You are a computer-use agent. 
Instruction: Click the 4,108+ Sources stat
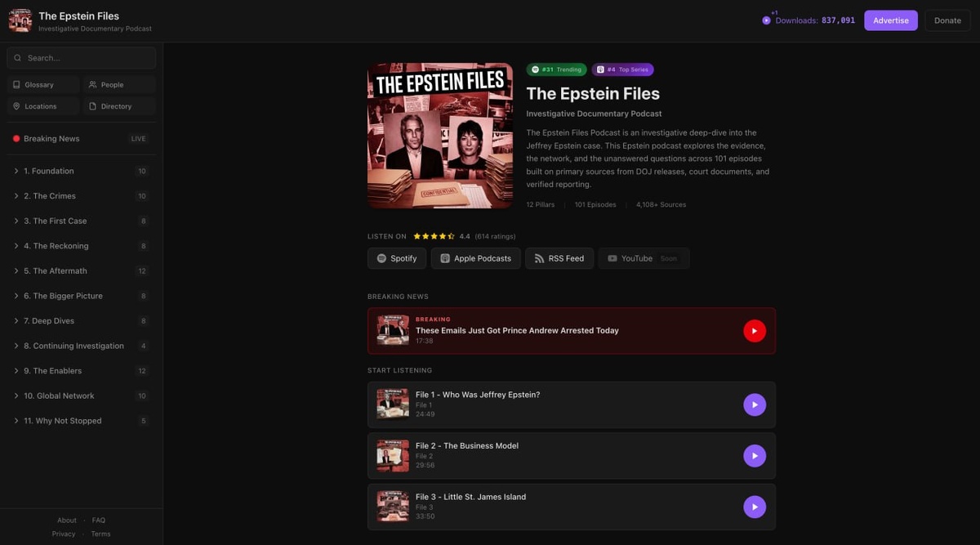661,204
